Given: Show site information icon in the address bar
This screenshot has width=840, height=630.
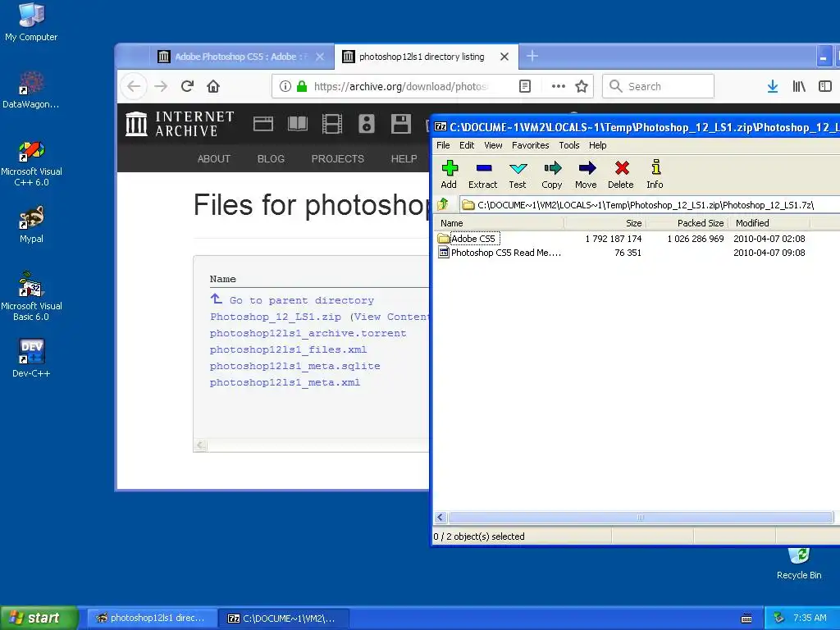Looking at the screenshot, I should (285, 86).
